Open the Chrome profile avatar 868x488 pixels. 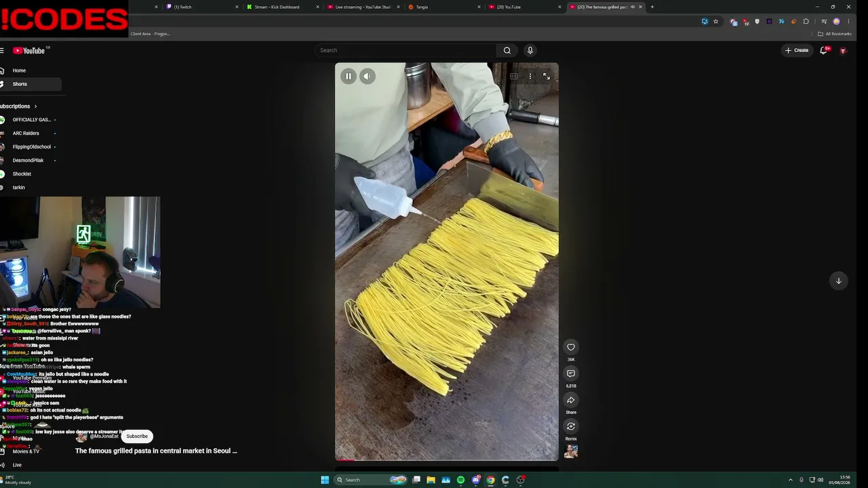836,22
